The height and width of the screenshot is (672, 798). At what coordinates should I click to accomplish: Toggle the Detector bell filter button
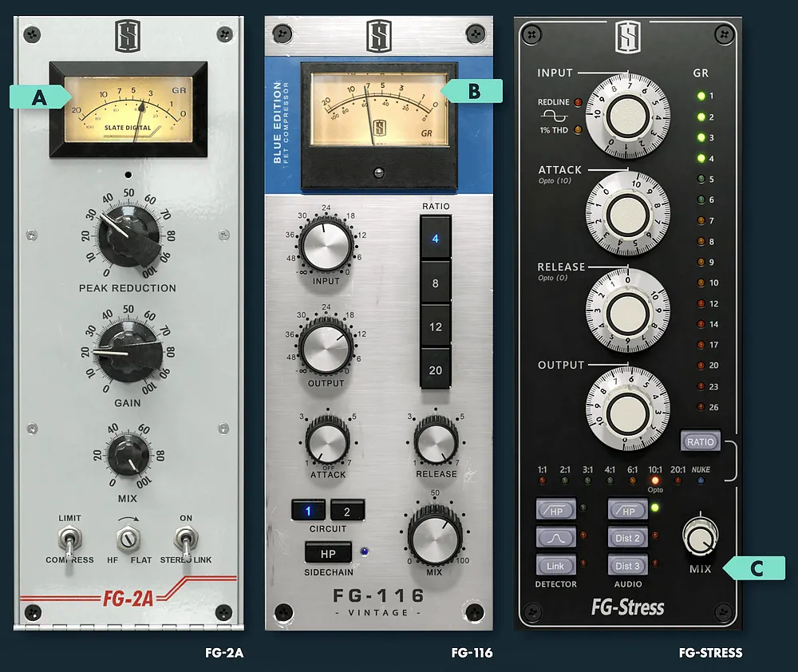[555, 538]
